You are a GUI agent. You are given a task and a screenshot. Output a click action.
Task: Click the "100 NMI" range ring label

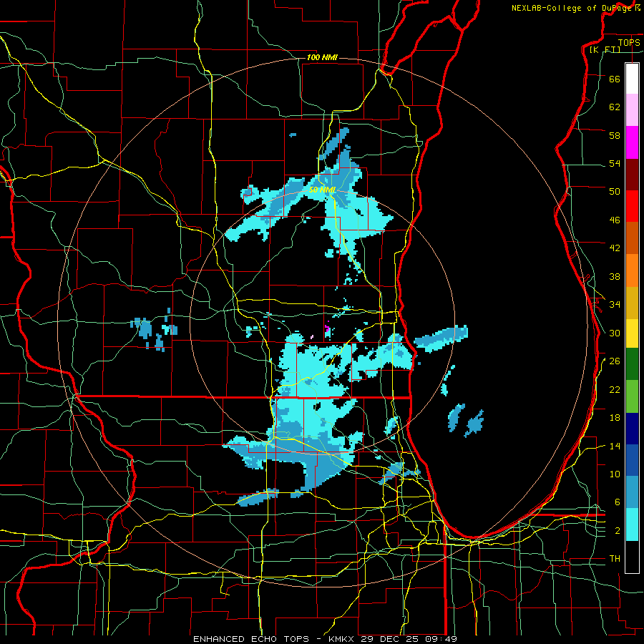pyautogui.click(x=322, y=57)
